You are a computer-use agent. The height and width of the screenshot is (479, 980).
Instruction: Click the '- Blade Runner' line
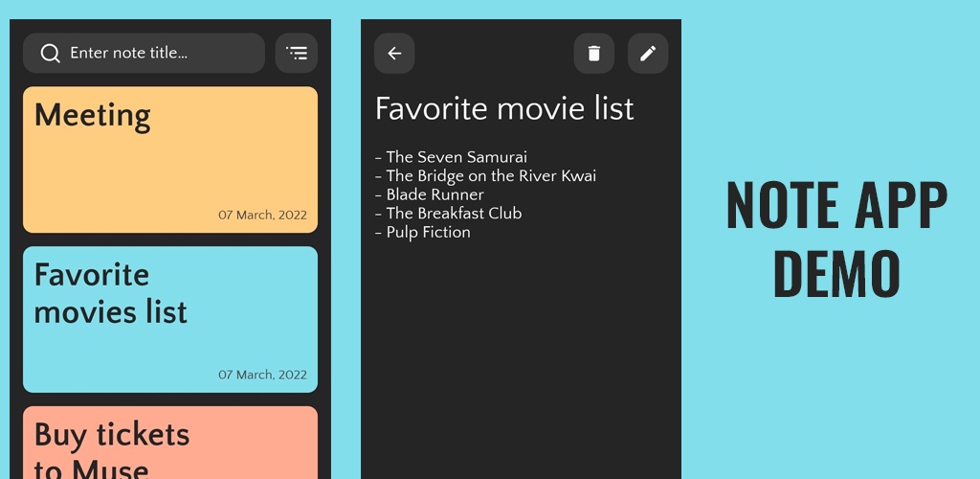(x=430, y=194)
